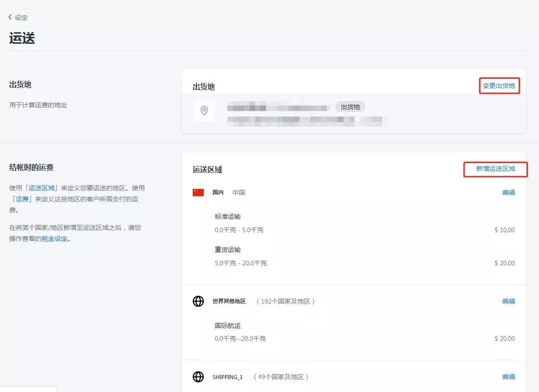Click 新增运送区域 to add shipping zone
The width and height of the screenshot is (539, 392).
tap(495, 170)
